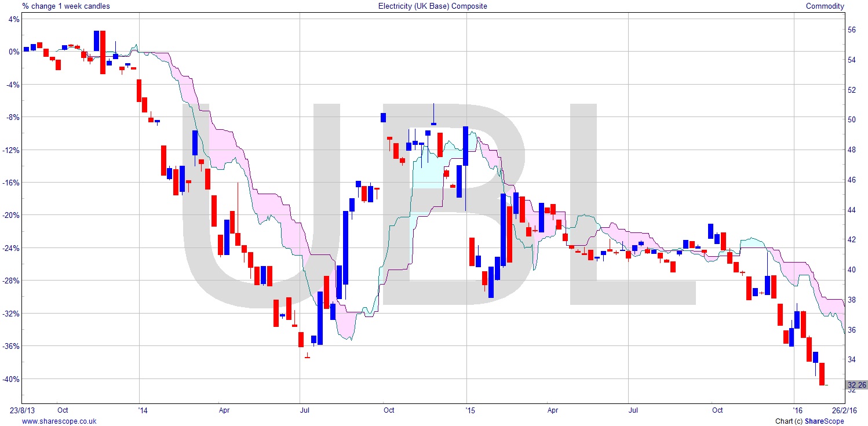This screenshot has height=426, width=868.
Task: Click the -20% label on left axis
Action: click(11, 215)
